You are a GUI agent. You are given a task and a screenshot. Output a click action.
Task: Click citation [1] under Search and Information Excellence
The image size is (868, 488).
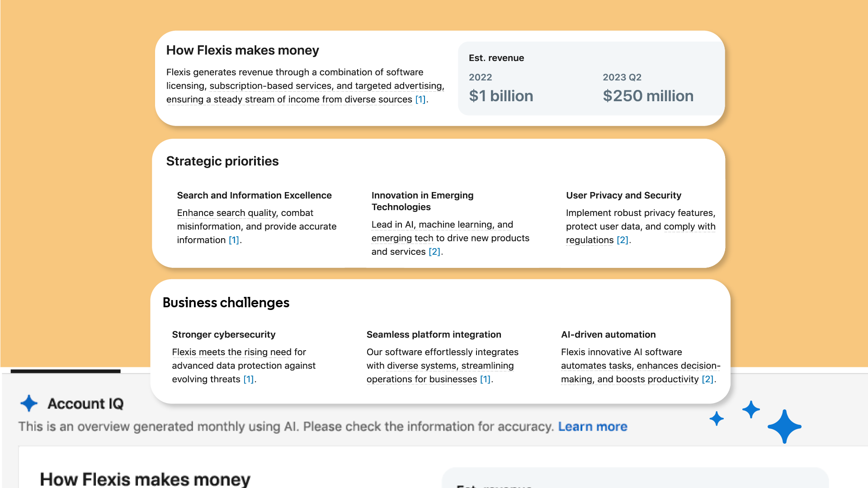click(234, 240)
